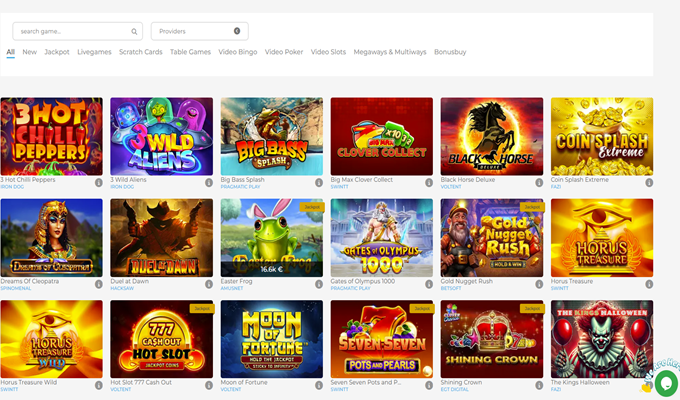Click the PRAGMATIC PLAY link under Big Bass Splash

[240, 186]
